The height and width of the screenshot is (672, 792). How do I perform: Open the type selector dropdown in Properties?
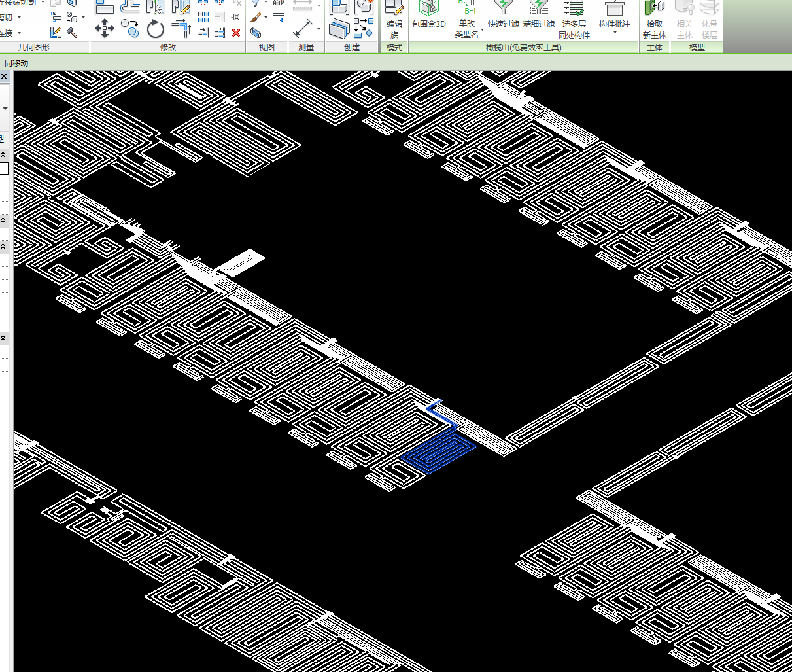click(5, 108)
